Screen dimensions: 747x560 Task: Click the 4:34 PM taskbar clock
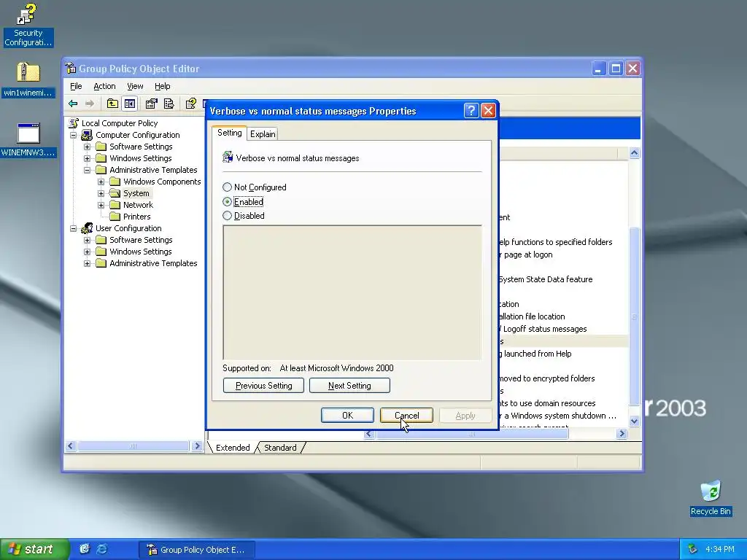[720, 549]
